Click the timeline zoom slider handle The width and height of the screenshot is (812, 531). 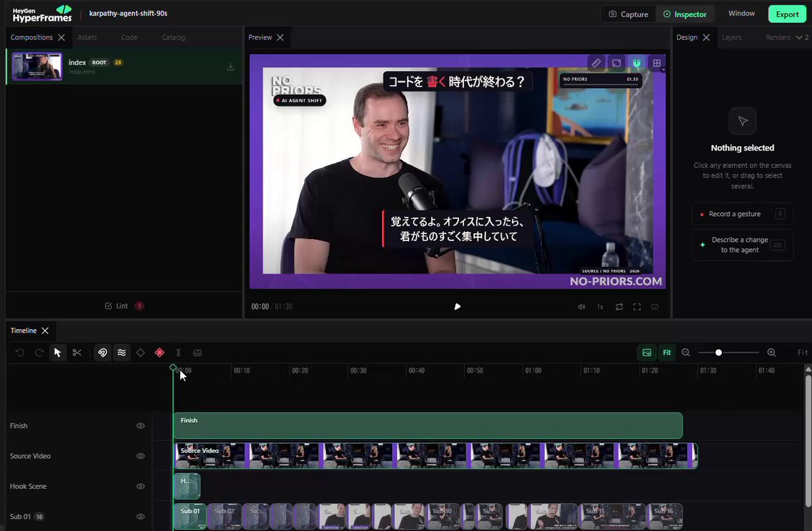click(719, 353)
